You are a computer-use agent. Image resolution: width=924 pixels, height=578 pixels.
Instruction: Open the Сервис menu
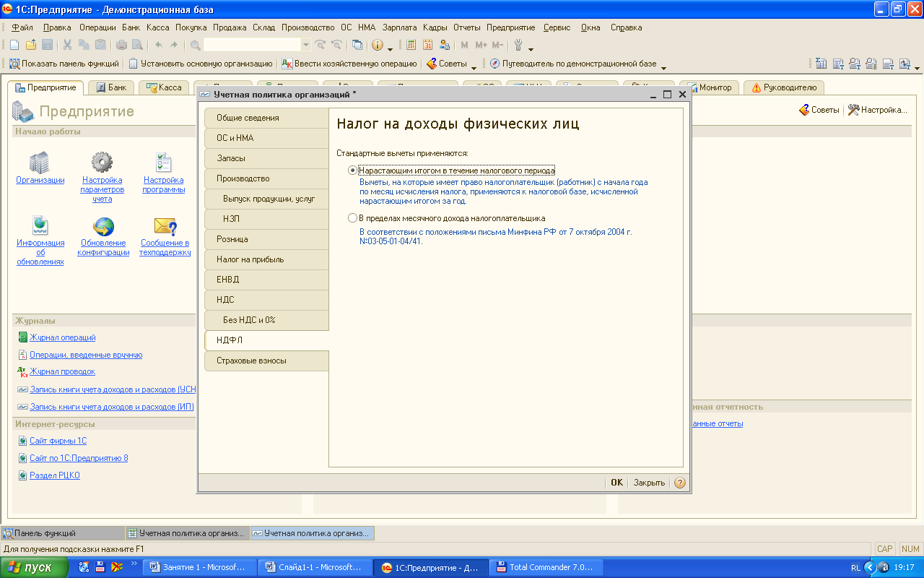coord(557,27)
